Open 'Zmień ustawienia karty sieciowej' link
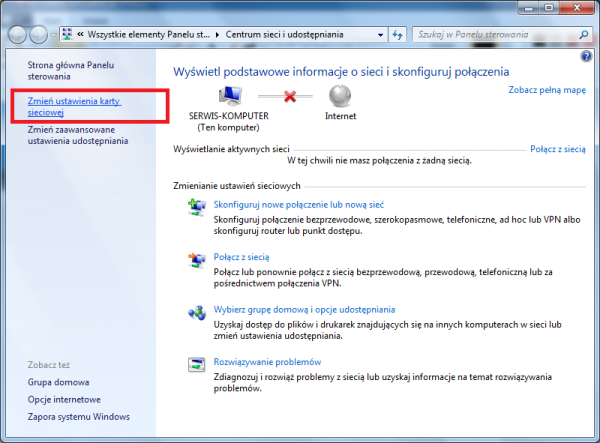The width and height of the screenshot is (600, 443). pos(74,107)
